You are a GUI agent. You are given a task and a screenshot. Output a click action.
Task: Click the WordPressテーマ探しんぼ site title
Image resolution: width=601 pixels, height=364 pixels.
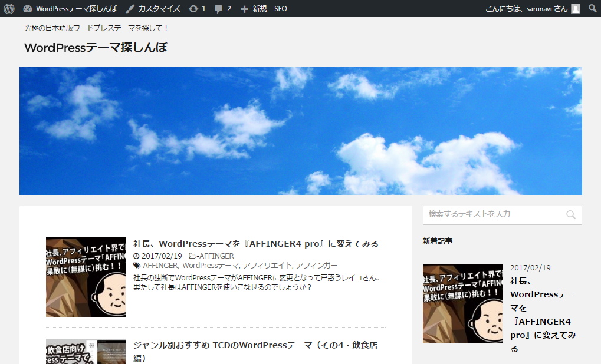[96, 48]
